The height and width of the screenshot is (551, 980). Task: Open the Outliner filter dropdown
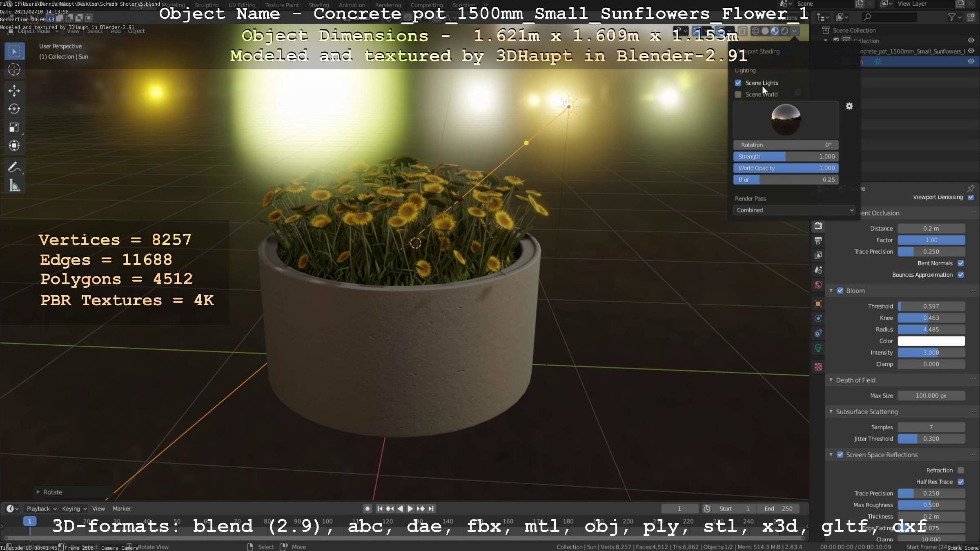954,17
